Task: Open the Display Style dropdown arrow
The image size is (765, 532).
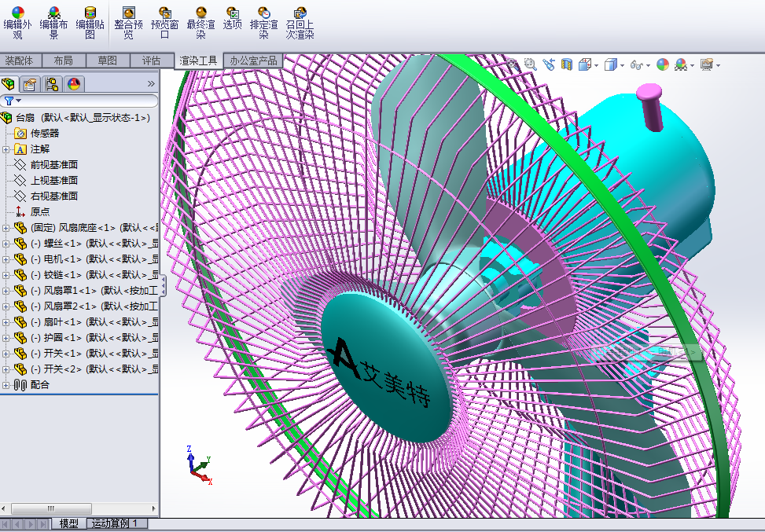Action: (x=623, y=65)
